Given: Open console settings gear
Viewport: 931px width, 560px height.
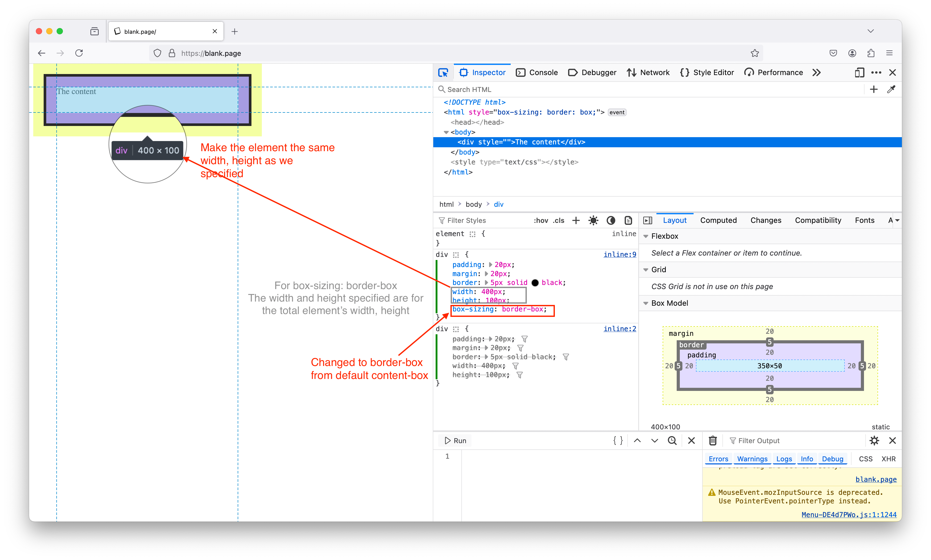Looking at the screenshot, I should point(874,441).
